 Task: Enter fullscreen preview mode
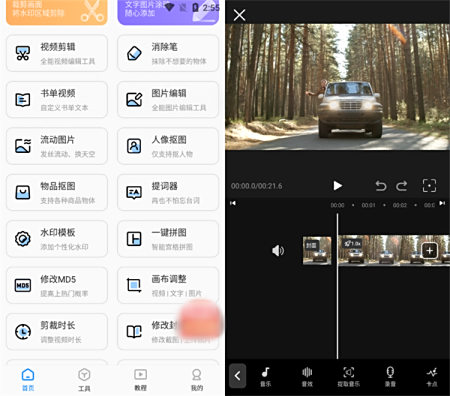coord(429,186)
